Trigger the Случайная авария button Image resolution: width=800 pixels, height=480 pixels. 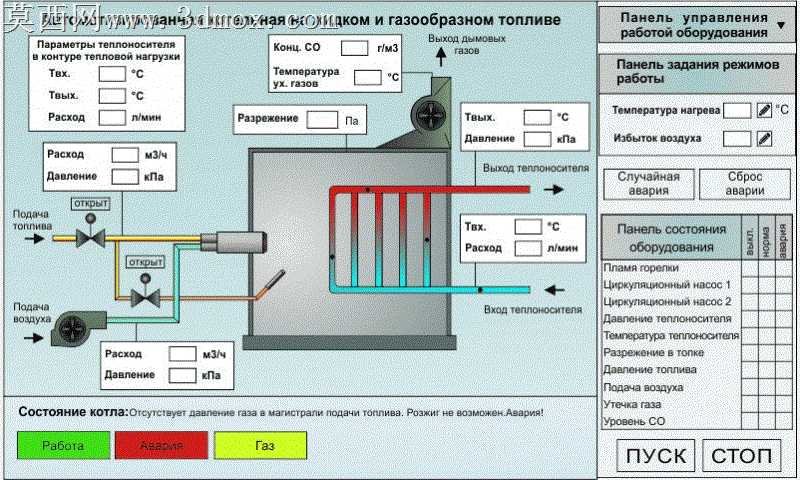pyautogui.click(x=648, y=184)
